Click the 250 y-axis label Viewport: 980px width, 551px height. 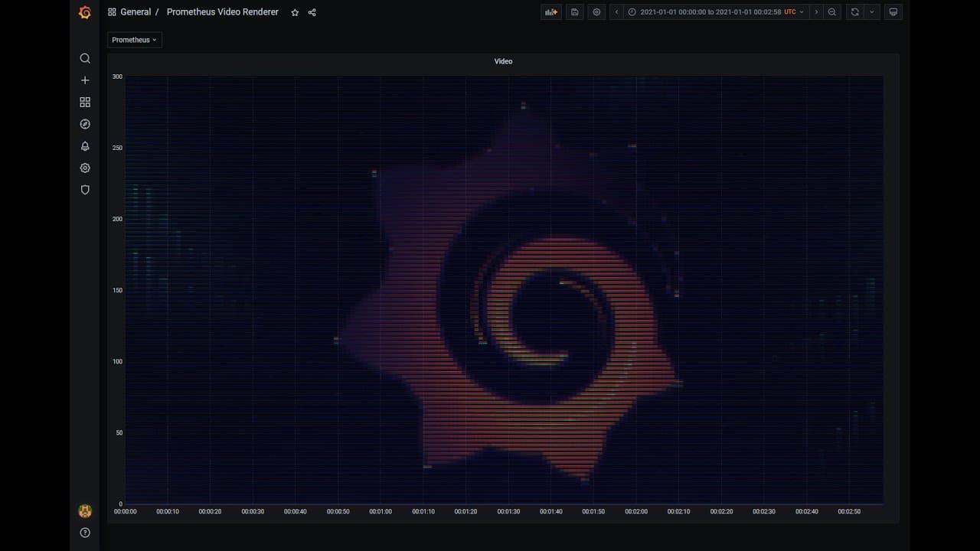pyautogui.click(x=117, y=148)
